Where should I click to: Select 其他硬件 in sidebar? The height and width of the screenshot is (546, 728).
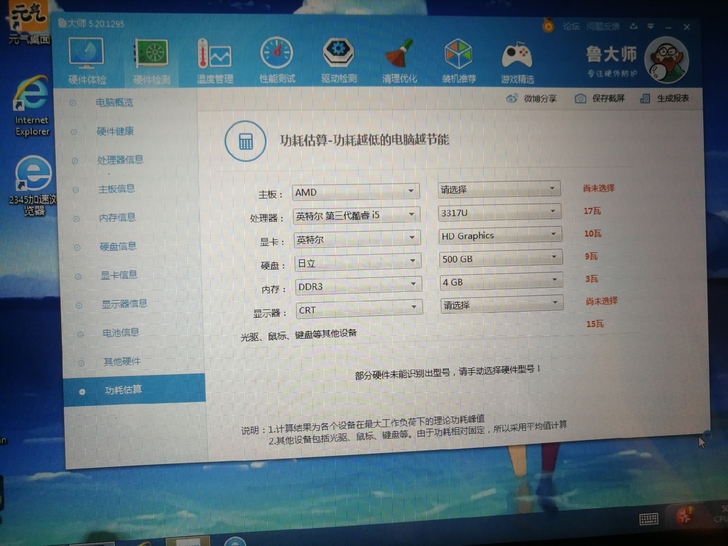[122, 362]
